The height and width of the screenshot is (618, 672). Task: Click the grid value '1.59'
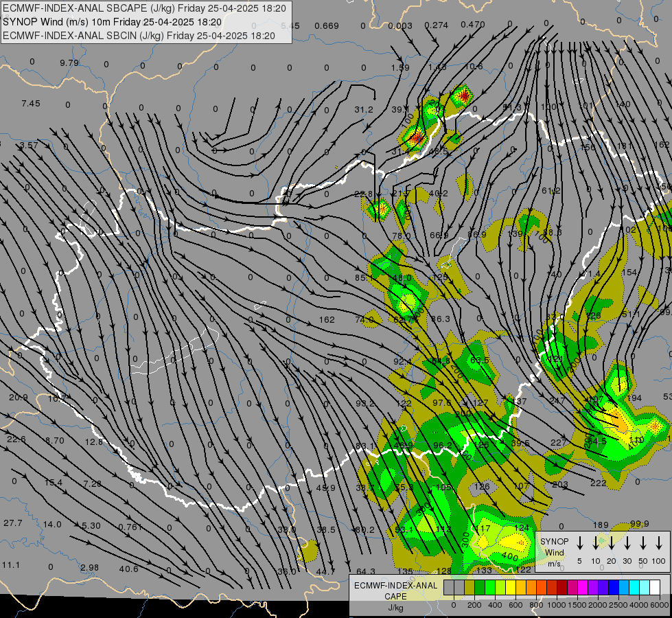coord(400,68)
